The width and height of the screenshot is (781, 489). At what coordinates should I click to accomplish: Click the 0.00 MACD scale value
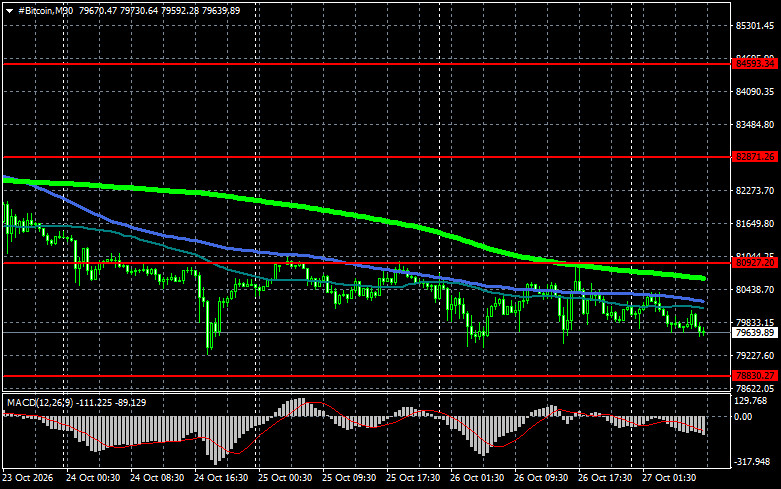[743, 416]
